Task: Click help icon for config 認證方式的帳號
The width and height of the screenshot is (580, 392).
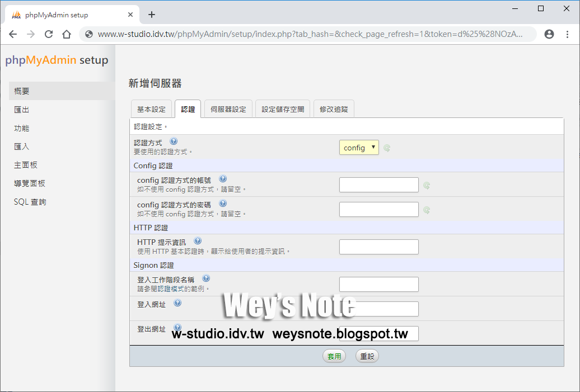Action: point(223,179)
